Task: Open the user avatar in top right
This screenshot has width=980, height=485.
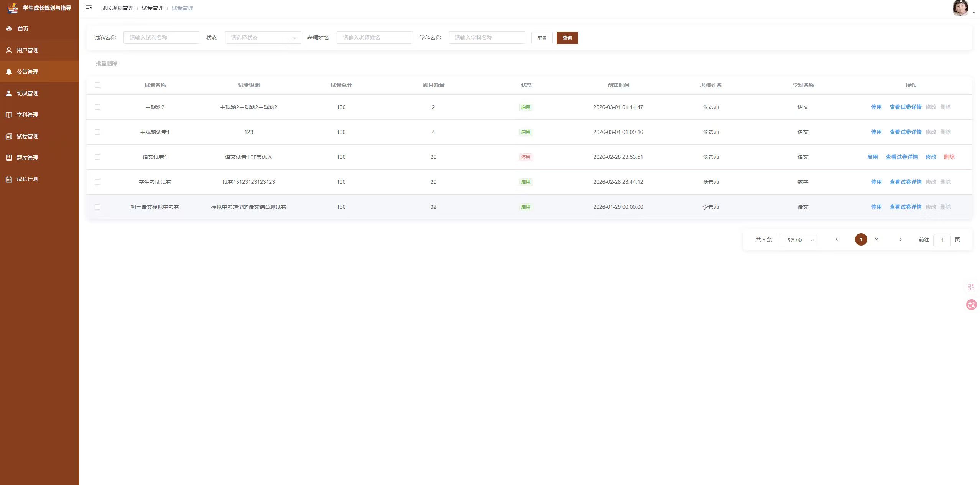Action: pyautogui.click(x=960, y=8)
